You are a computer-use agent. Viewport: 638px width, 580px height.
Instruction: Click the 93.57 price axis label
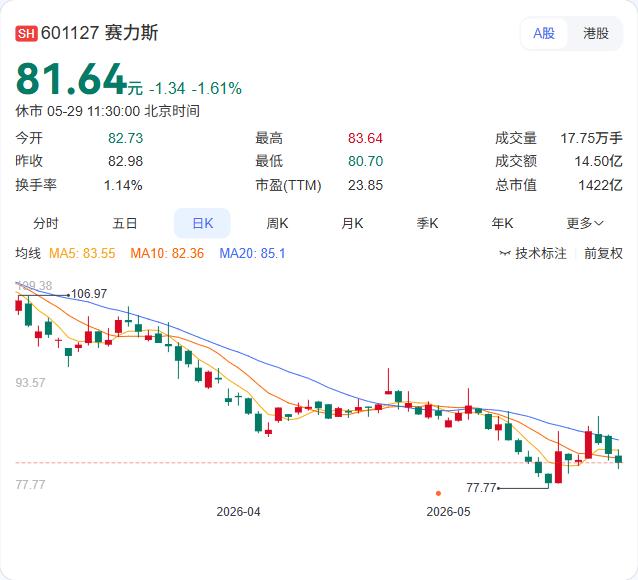(x=30, y=383)
